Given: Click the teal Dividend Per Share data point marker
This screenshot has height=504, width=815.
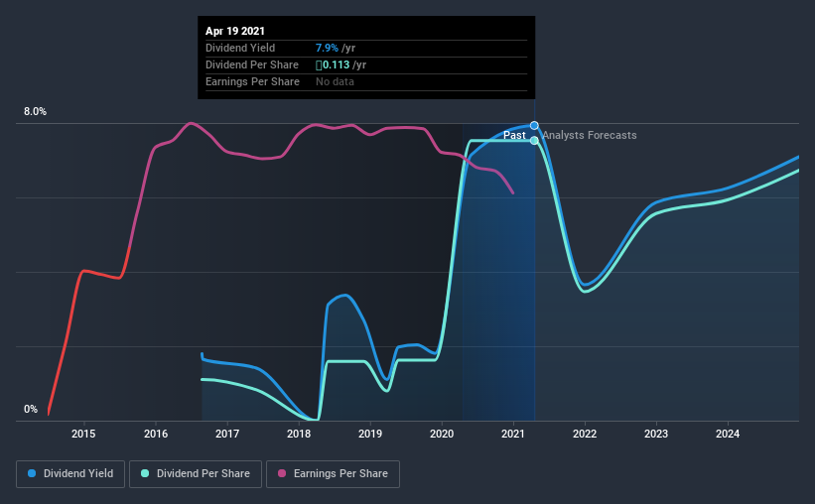Looking at the screenshot, I should tap(534, 140).
